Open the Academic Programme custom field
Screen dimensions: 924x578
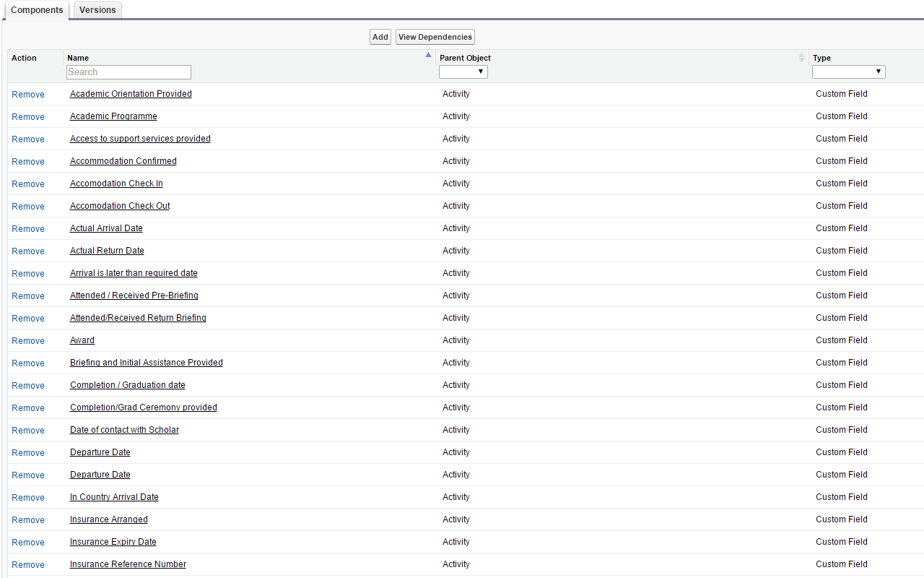point(113,116)
